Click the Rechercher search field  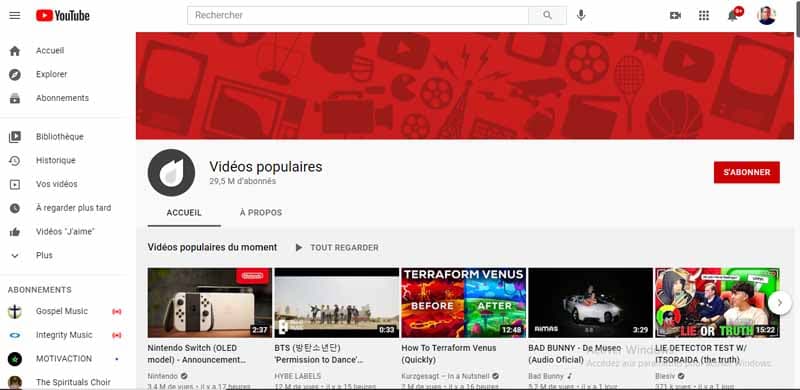(x=358, y=15)
